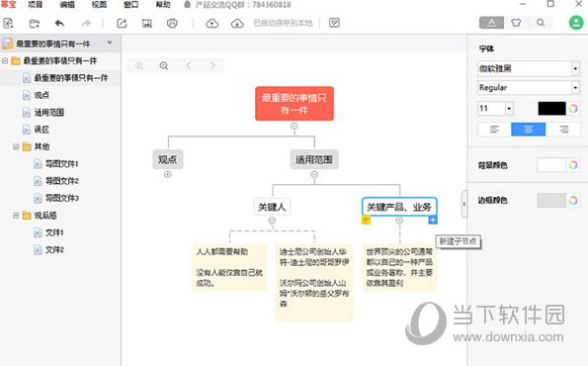
Task: Click the new file icon in toolbar
Action: (8, 24)
